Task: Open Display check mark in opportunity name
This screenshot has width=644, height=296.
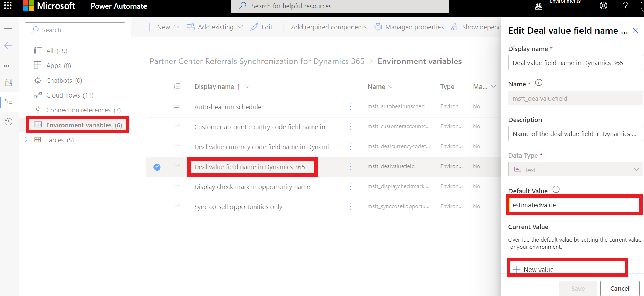Action: pos(252,187)
